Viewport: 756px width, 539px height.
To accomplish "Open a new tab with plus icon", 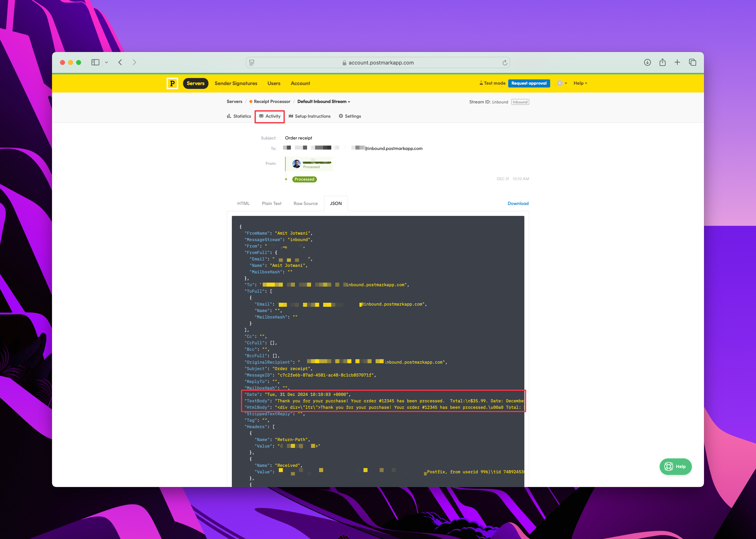I will point(677,62).
